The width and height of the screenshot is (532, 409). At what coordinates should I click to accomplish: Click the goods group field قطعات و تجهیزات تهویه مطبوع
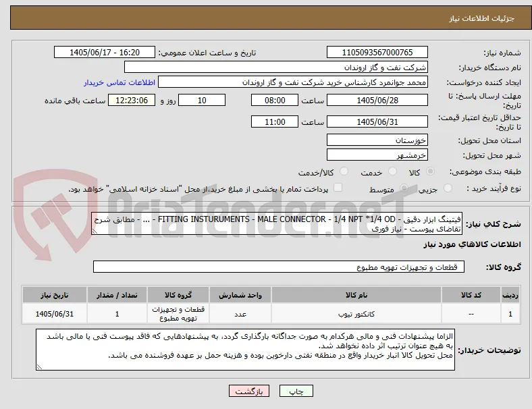[279, 267]
